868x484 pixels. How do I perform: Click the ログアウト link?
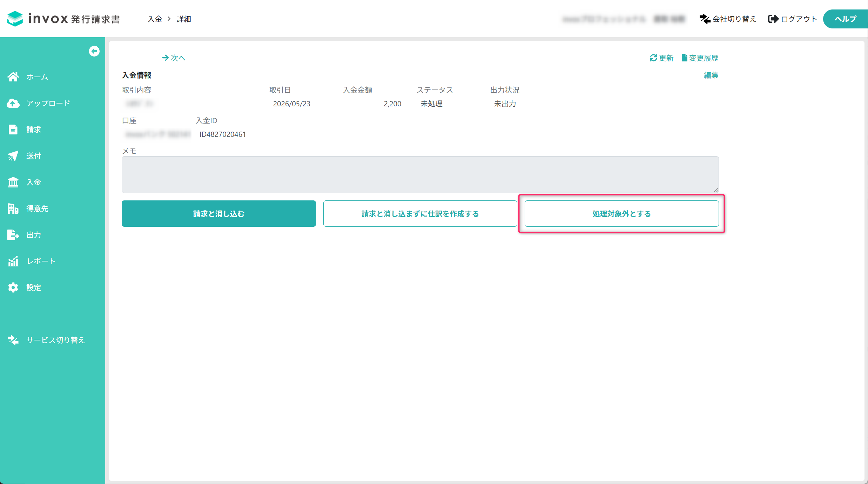(x=793, y=19)
